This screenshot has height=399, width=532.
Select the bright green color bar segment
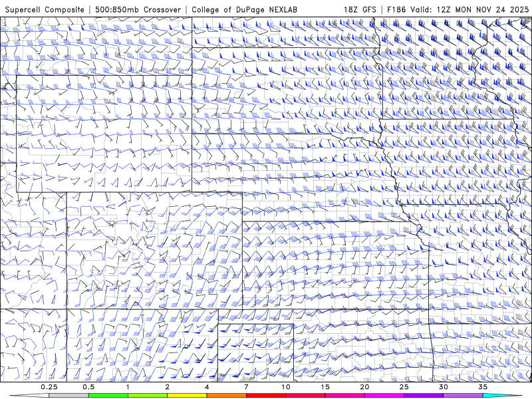[108, 396]
